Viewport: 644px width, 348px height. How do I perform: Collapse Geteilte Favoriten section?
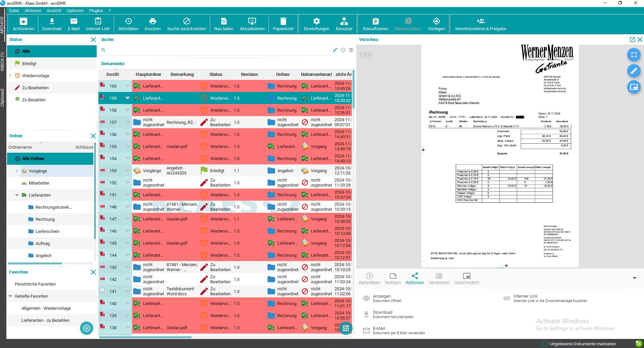click(x=10, y=296)
